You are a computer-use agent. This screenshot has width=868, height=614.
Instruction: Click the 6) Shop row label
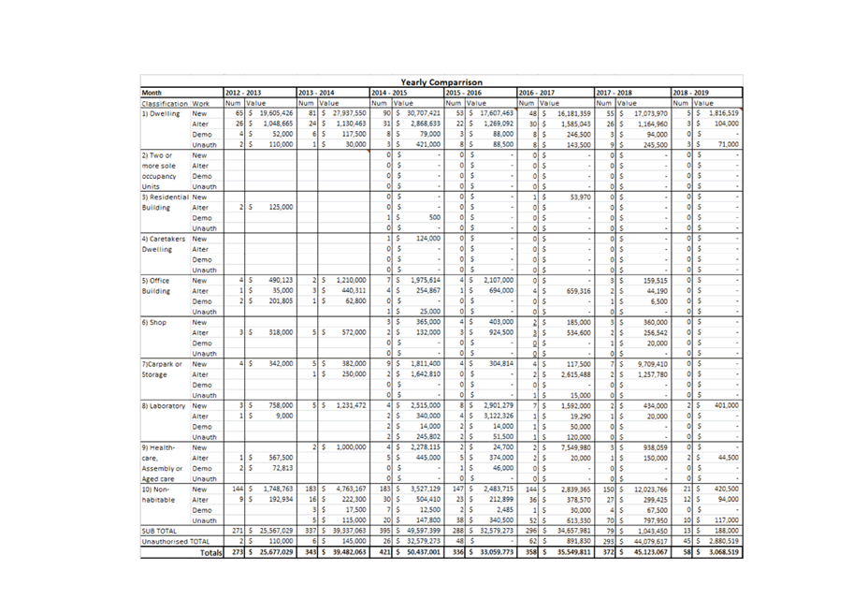154,322
